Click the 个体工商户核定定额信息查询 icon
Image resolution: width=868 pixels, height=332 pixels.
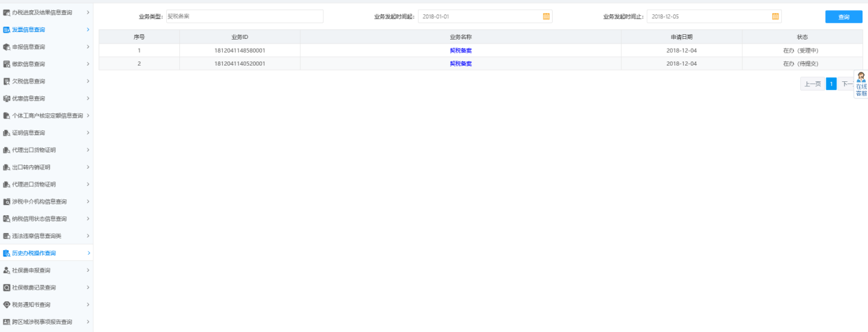[6, 115]
